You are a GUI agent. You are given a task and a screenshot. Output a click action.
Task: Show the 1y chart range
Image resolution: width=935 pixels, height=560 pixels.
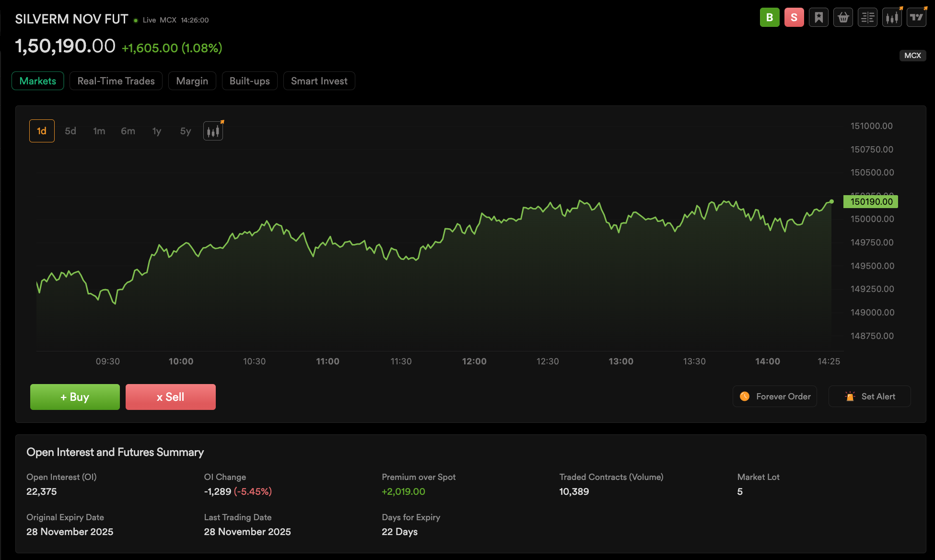tap(157, 131)
